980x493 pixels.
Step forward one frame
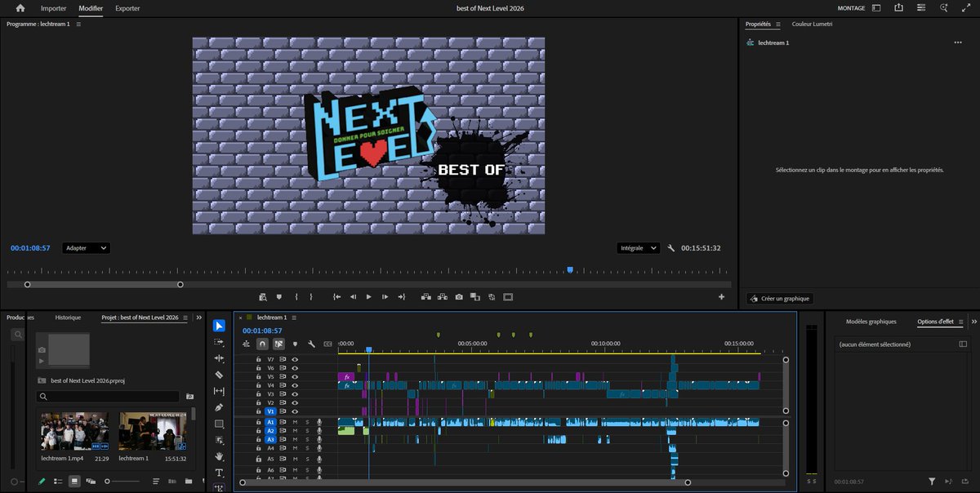tap(385, 297)
